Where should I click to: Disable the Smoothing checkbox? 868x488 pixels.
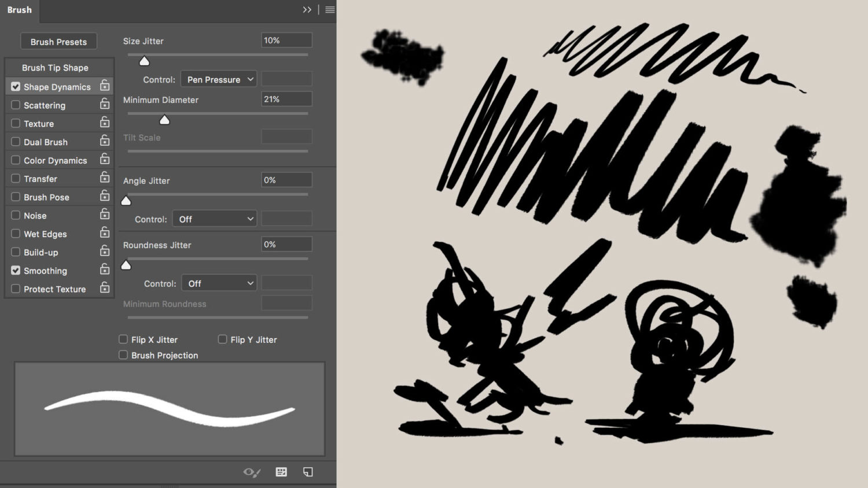point(16,270)
